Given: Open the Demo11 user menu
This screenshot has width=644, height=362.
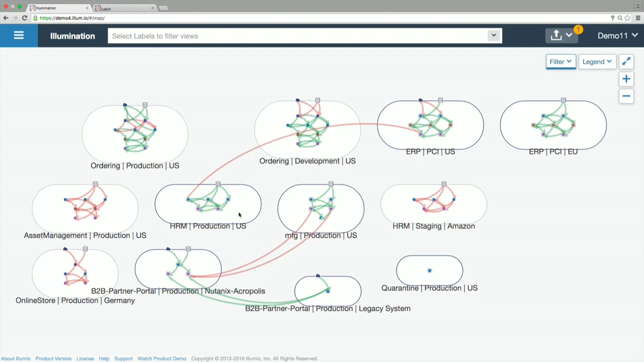Looking at the screenshot, I should click(618, 35).
